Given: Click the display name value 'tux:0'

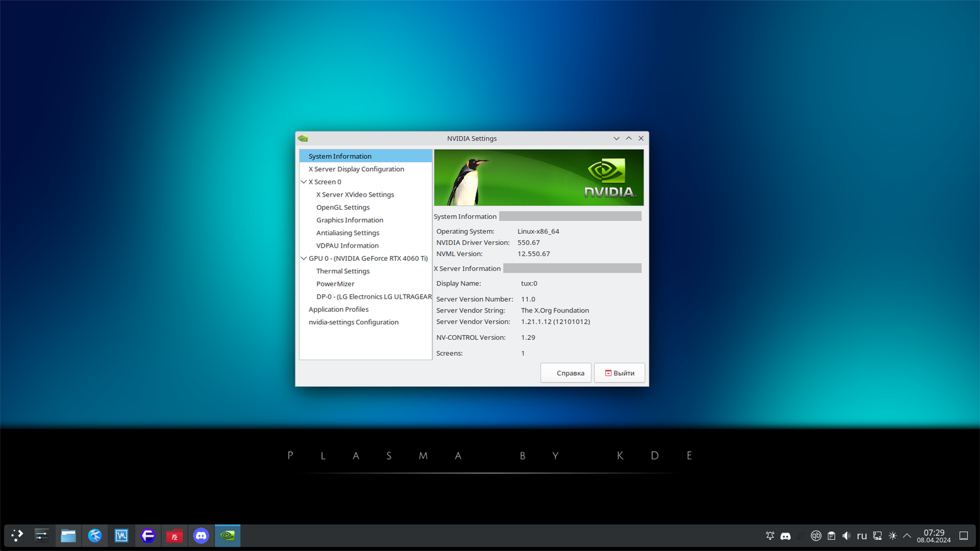Looking at the screenshot, I should coord(529,284).
